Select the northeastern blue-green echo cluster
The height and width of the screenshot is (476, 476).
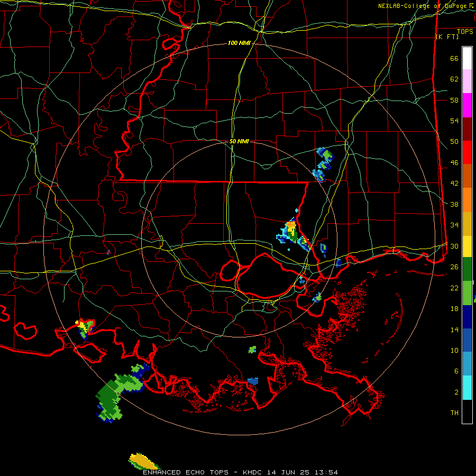click(324, 165)
